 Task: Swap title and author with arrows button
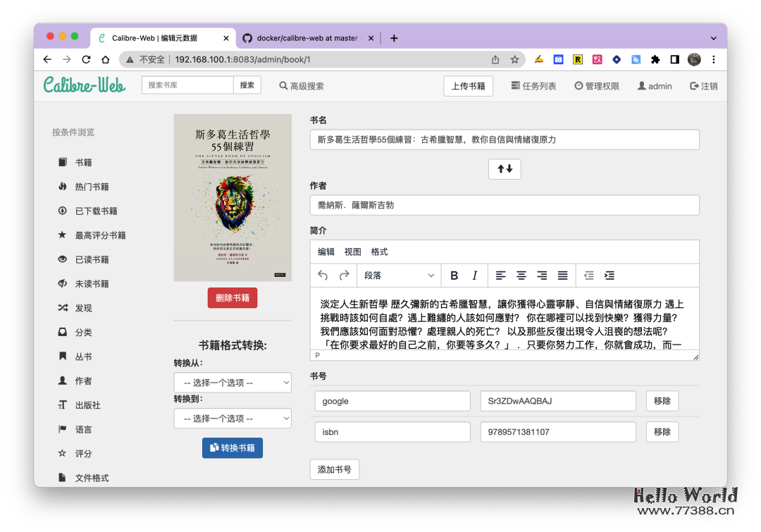point(505,169)
